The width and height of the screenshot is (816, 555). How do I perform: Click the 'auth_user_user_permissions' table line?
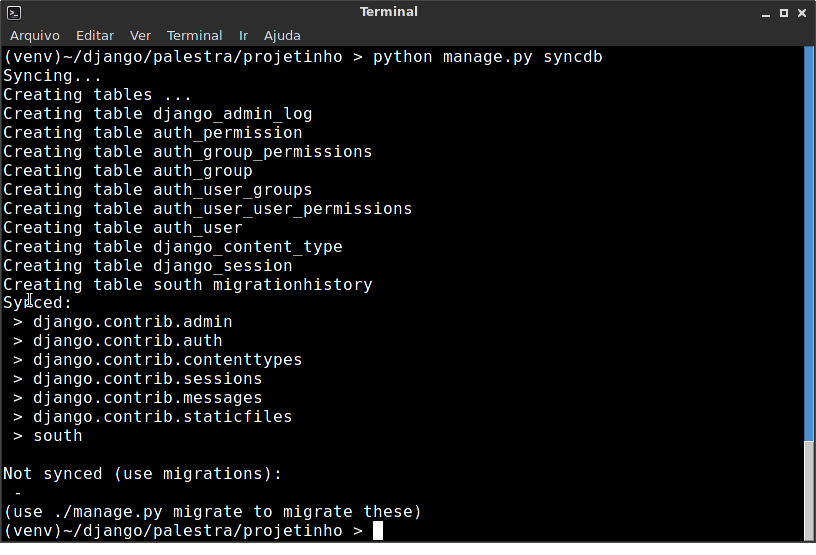[208, 209]
